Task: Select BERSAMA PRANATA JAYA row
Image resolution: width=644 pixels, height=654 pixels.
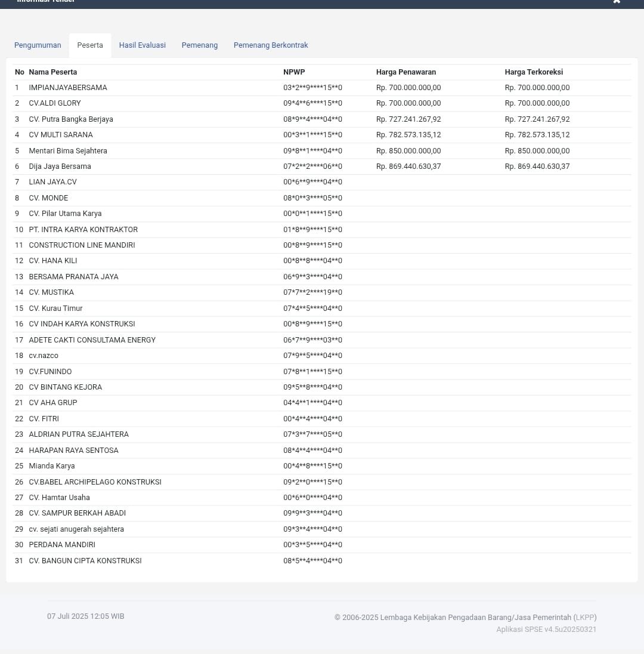Action: [x=322, y=276]
